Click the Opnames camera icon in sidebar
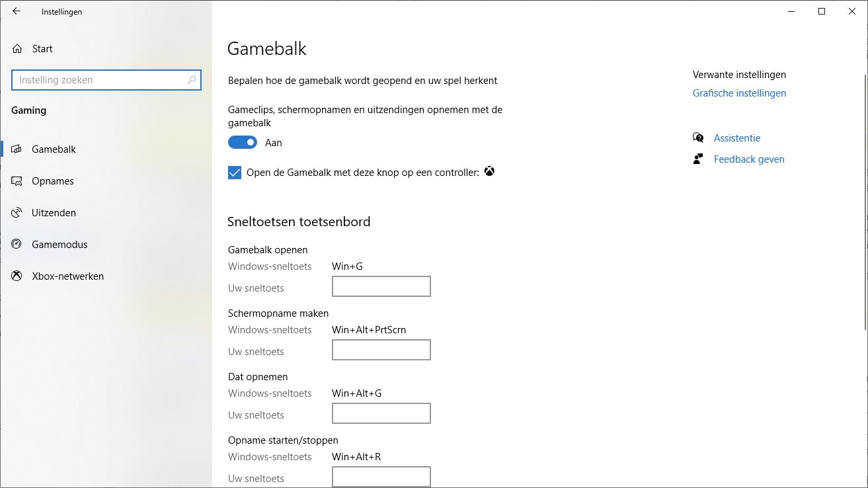The width and height of the screenshot is (868, 488). 17,181
